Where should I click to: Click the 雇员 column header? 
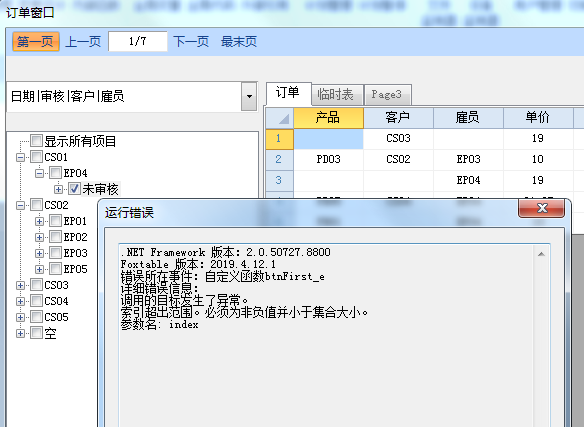(468, 118)
